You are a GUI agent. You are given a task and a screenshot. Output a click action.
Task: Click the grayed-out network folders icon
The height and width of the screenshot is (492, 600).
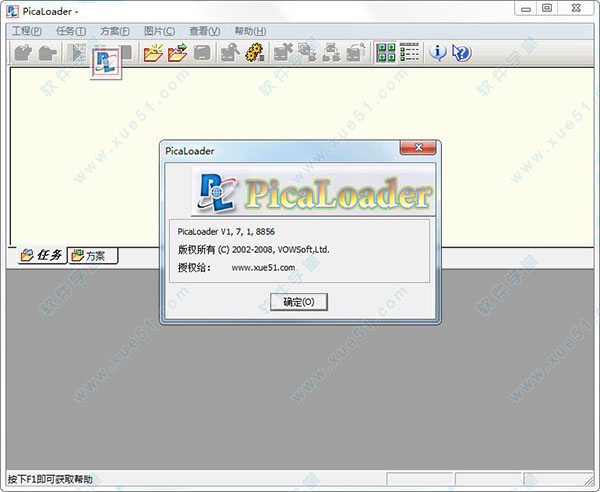click(331, 52)
